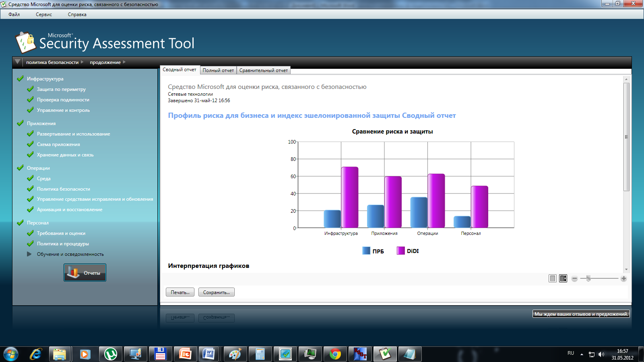Open Политика и процедуры
The width and height of the screenshot is (644, 362).
[63, 244]
